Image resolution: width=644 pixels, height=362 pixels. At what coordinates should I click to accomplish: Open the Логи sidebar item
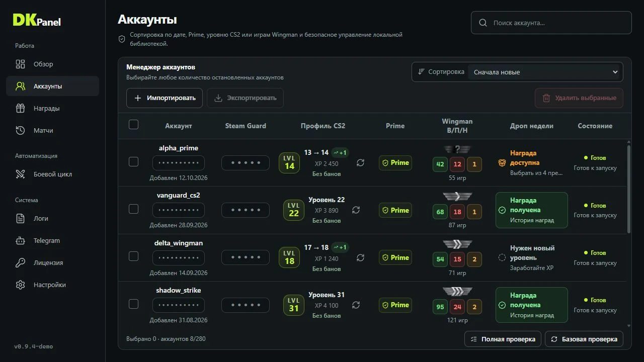(x=52, y=218)
